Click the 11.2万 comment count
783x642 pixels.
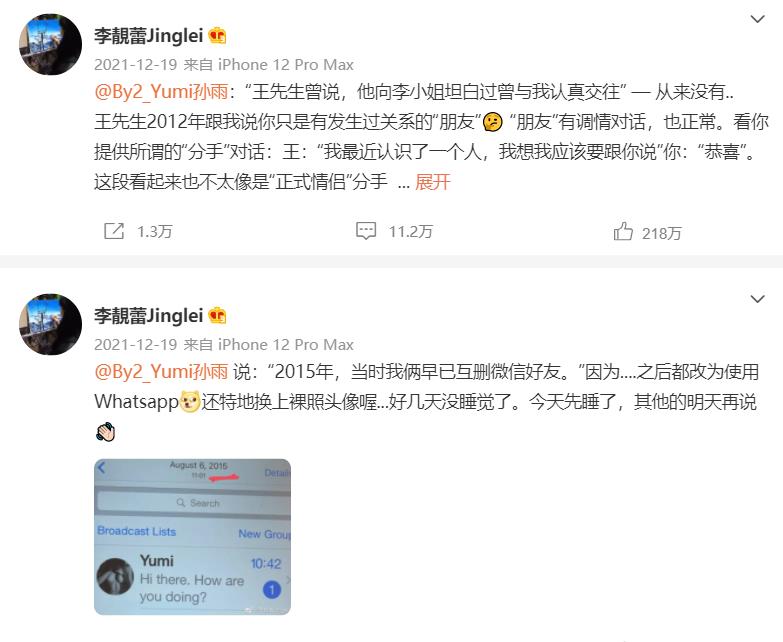click(x=410, y=232)
